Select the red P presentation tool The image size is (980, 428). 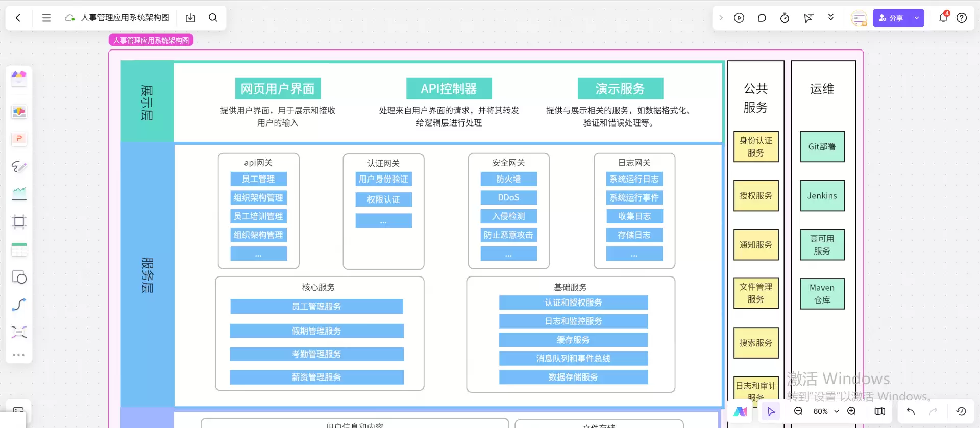pos(19,139)
